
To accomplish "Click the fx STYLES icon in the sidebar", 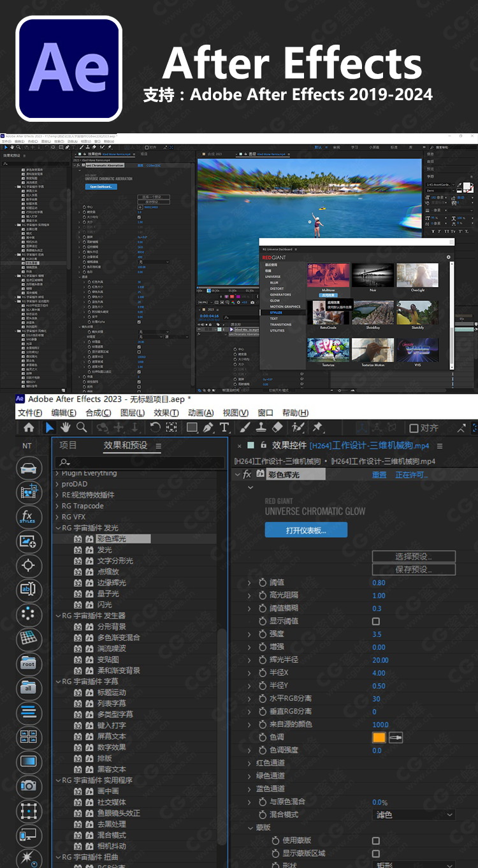I will [27, 517].
